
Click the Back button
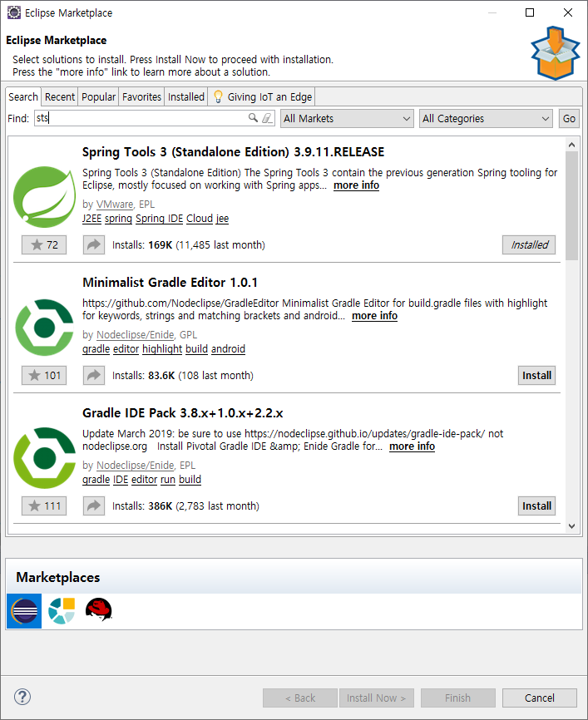pyautogui.click(x=300, y=698)
